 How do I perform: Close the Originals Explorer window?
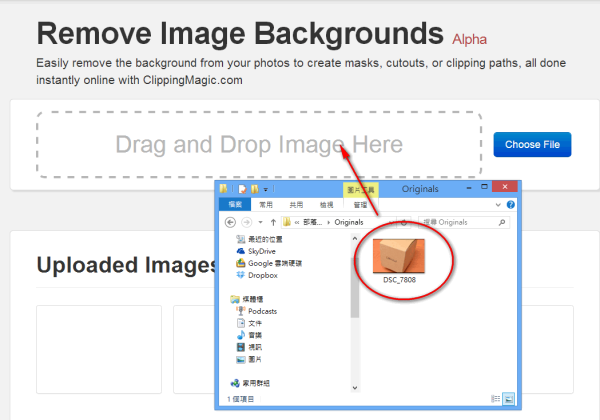tap(505, 187)
